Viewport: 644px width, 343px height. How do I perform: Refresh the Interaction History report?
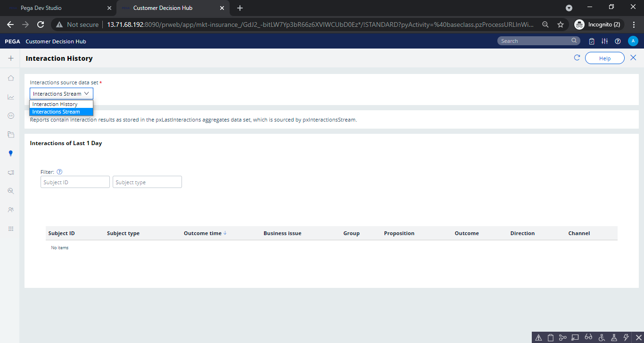point(577,57)
